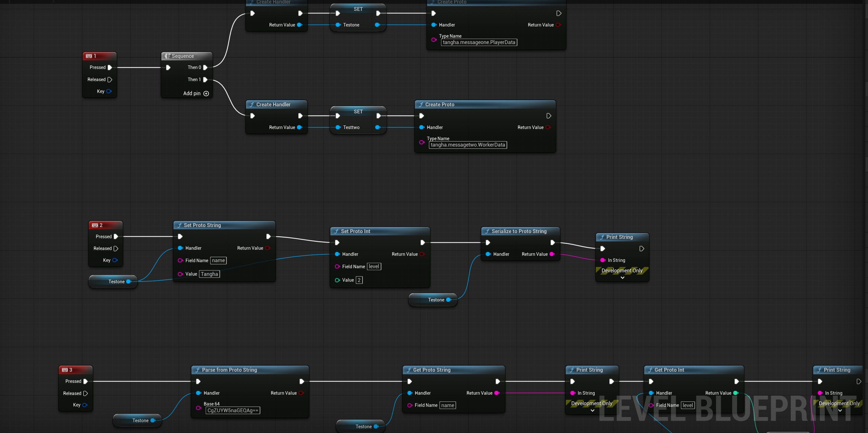Click the Released pin of key 1 event

(110, 80)
